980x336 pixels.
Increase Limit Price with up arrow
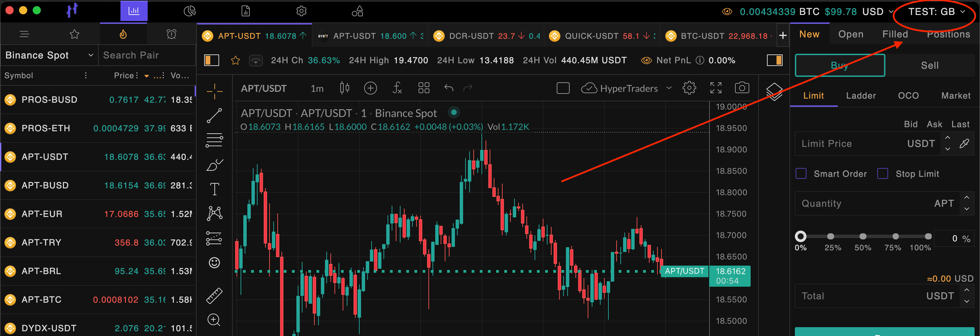(x=948, y=138)
